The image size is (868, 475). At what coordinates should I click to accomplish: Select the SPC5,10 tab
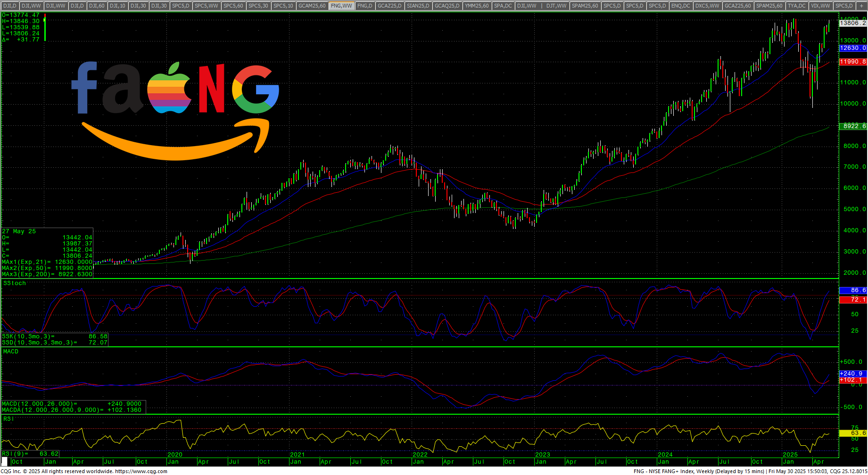pyautogui.click(x=283, y=6)
